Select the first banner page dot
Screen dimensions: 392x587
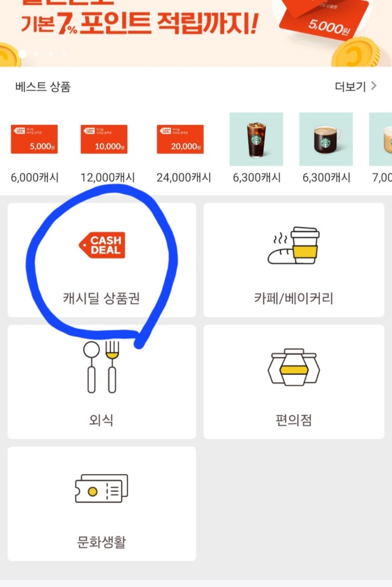click(x=23, y=54)
